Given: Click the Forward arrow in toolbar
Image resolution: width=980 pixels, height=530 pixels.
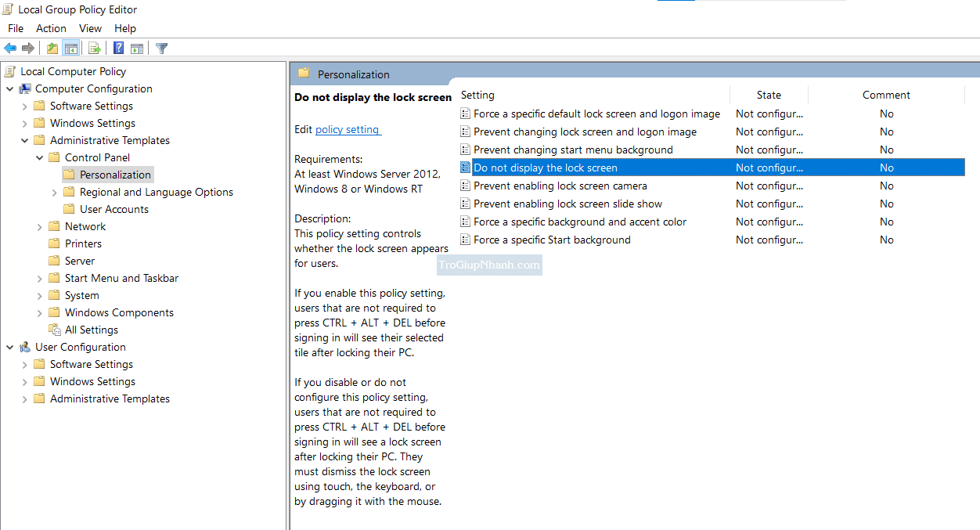Looking at the screenshot, I should point(28,49).
